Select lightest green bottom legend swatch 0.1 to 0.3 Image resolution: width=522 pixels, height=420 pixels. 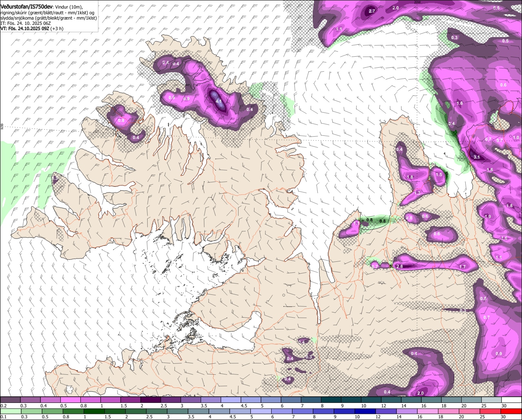pyautogui.click(x=10, y=411)
